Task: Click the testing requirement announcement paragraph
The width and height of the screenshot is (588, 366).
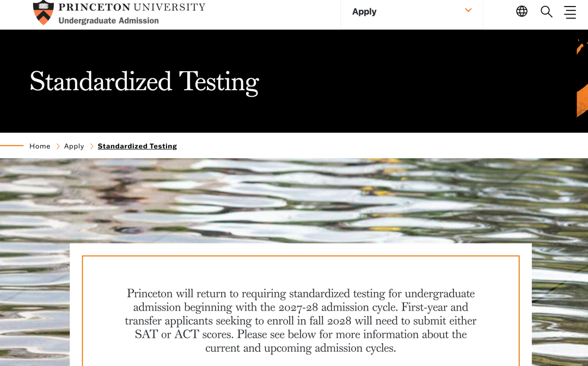Action: [301, 320]
